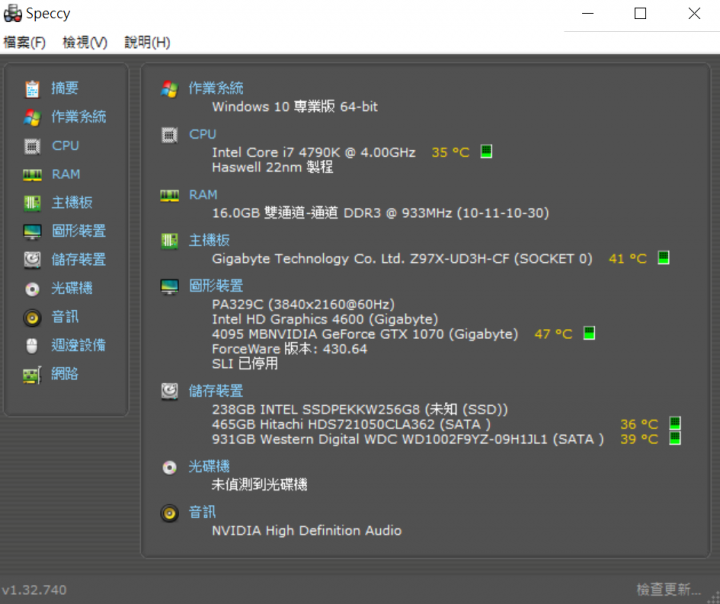Click the green indicator beside Hitachi 36 °C
Screen dimensions: 720x604
675,423
